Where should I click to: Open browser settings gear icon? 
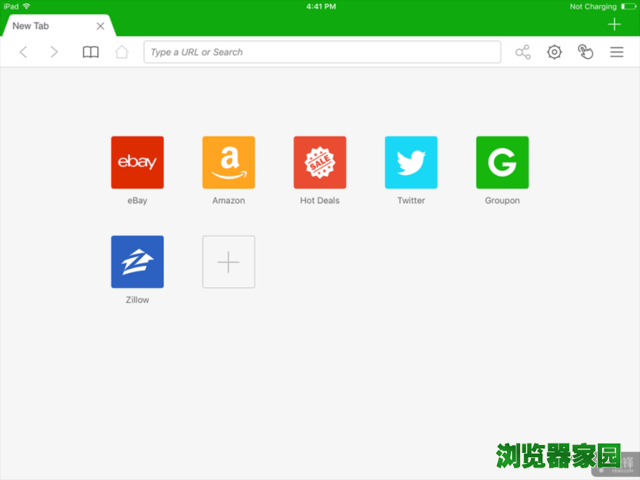tap(554, 52)
